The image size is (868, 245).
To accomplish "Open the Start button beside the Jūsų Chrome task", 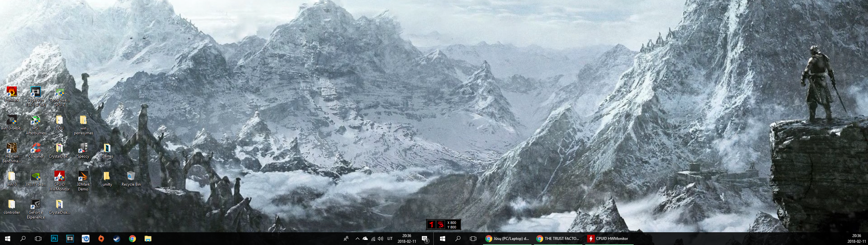I will 442,239.
